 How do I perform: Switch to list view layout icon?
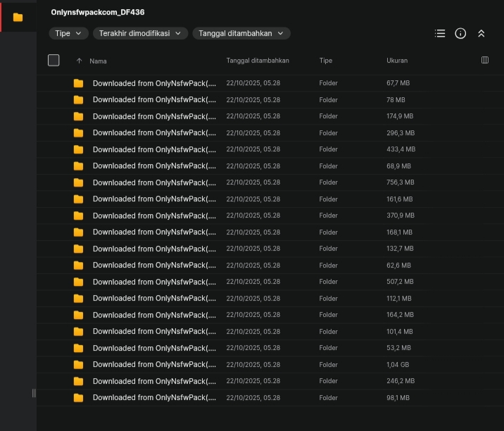pyautogui.click(x=440, y=33)
